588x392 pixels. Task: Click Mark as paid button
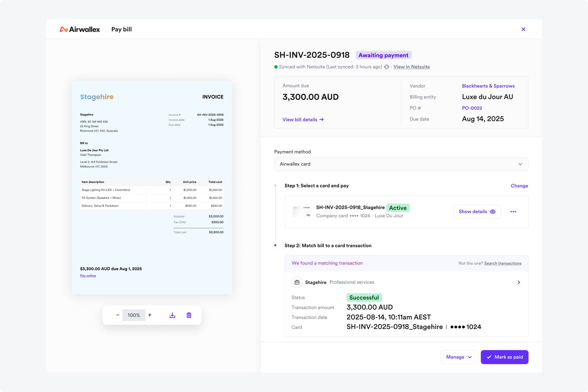click(504, 357)
